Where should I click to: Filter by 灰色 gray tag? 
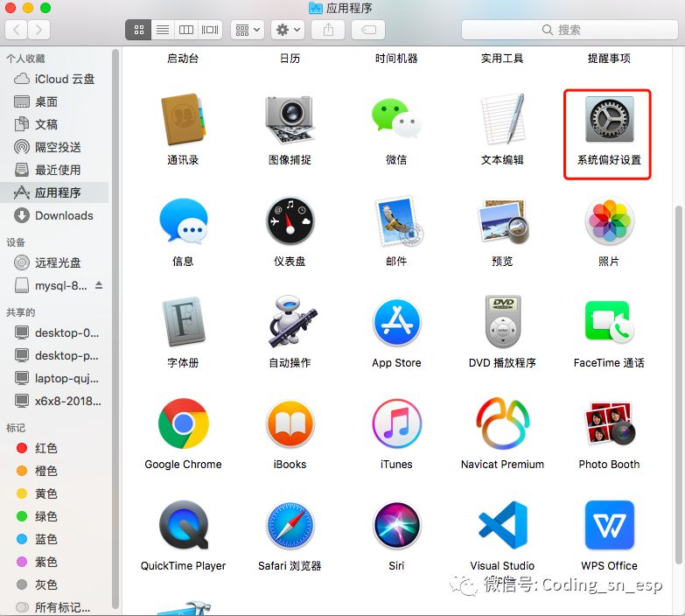54,584
